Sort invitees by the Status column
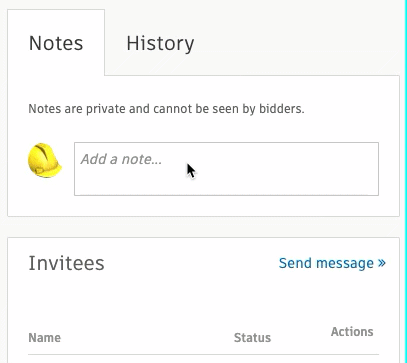The height and width of the screenshot is (363, 407). pos(252,338)
